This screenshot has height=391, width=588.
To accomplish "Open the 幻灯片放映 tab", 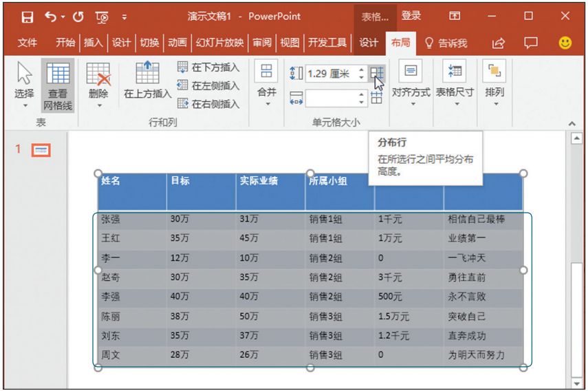I will click(220, 43).
